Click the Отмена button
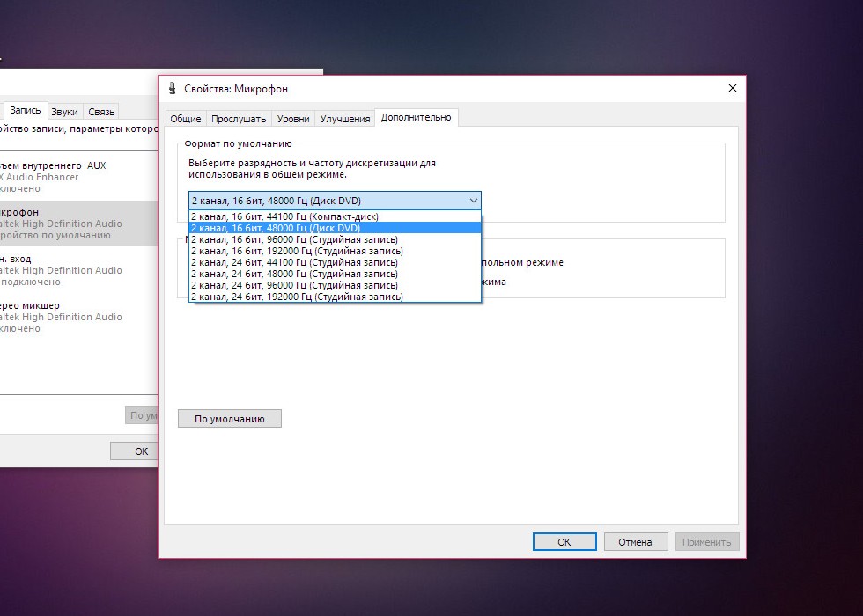 click(634, 542)
